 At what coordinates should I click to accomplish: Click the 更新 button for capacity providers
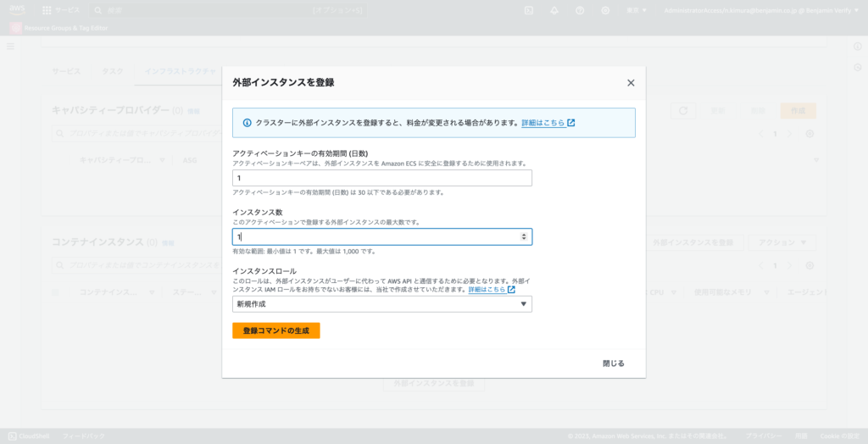pos(717,111)
